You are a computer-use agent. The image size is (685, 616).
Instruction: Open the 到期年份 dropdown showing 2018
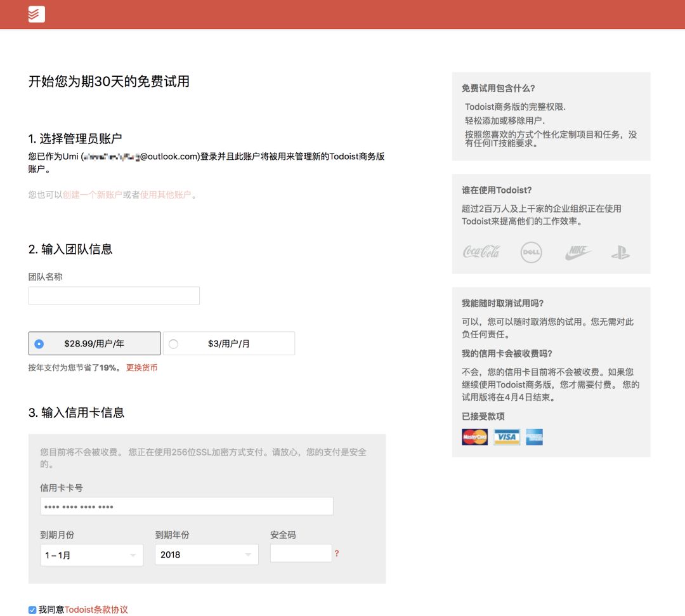coord(207,554)
